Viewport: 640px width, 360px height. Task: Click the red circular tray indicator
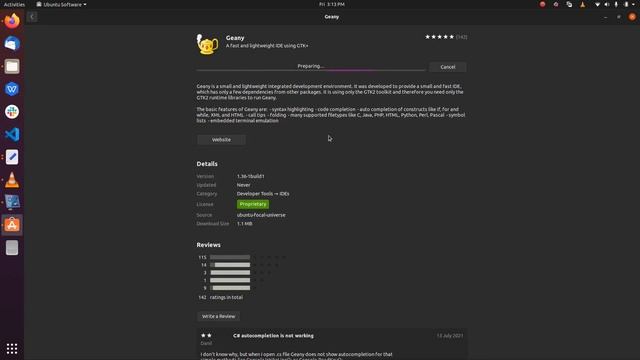(542, 4)
